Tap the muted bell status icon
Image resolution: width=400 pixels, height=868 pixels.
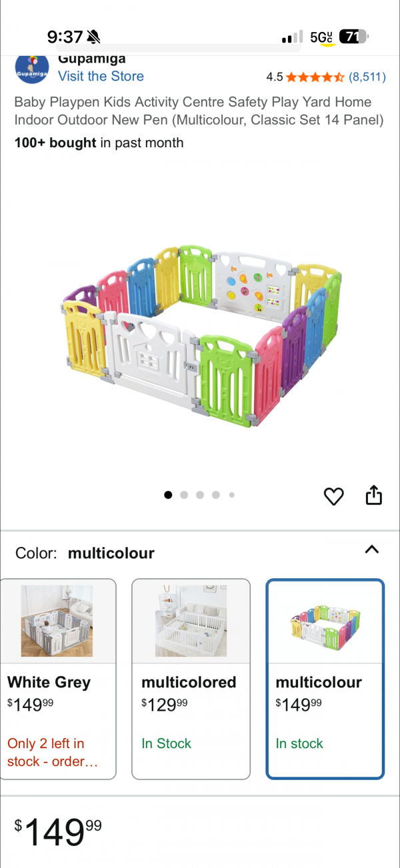(x=93, y=36)
